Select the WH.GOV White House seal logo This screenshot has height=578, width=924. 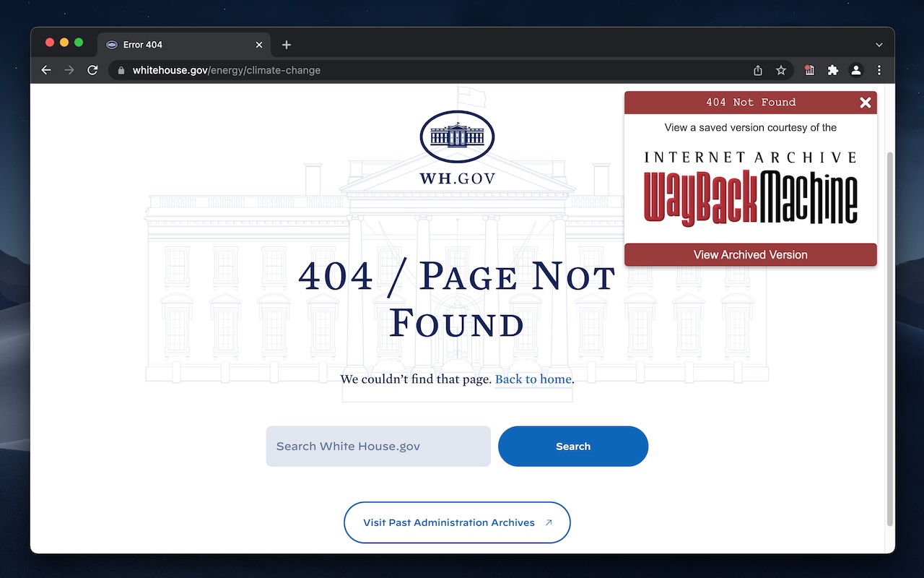tap(456, 136)
